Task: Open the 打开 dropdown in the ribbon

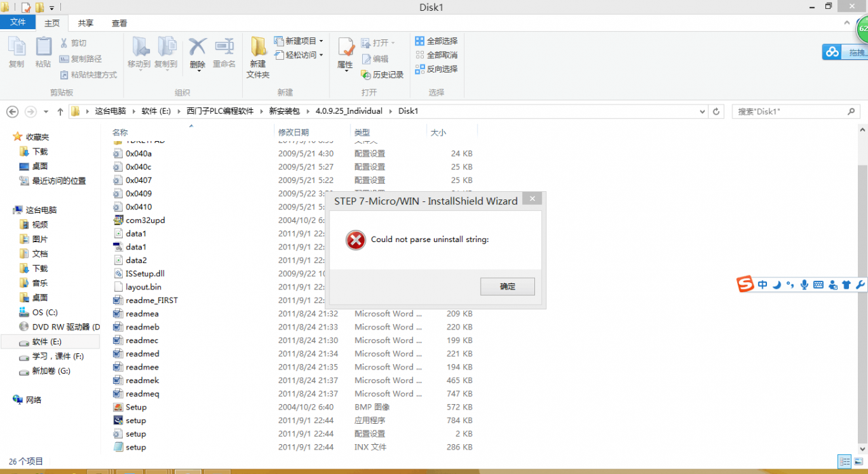Action: pyautogui.click(x=378, y=43)
